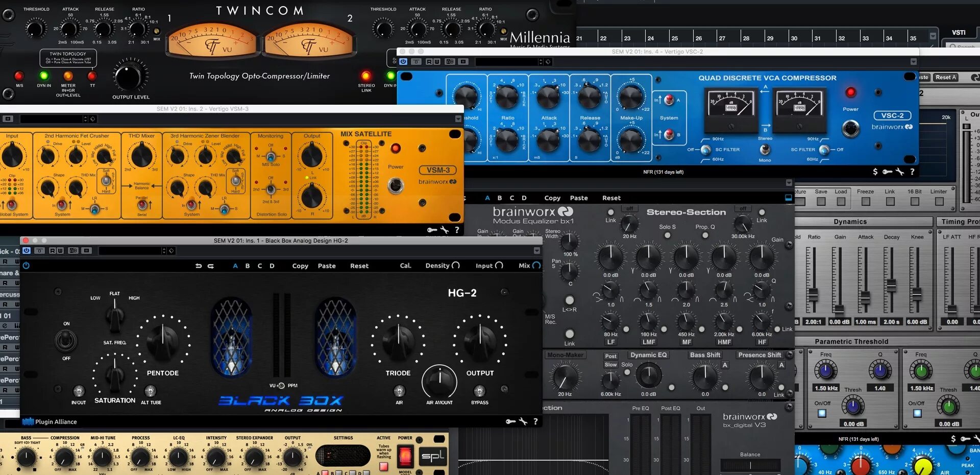Click VSM-3 help question mark

coord(457,230)
